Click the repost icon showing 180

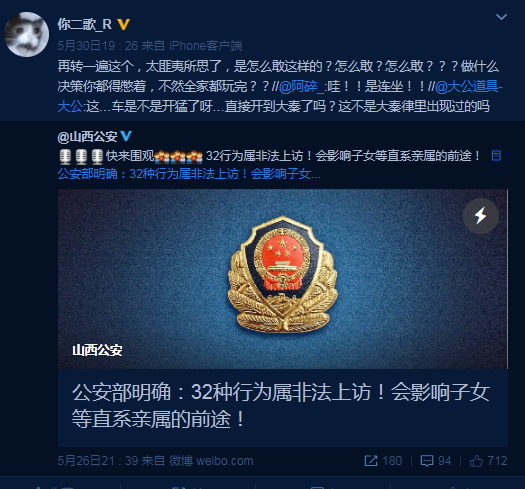click(371, 461)
